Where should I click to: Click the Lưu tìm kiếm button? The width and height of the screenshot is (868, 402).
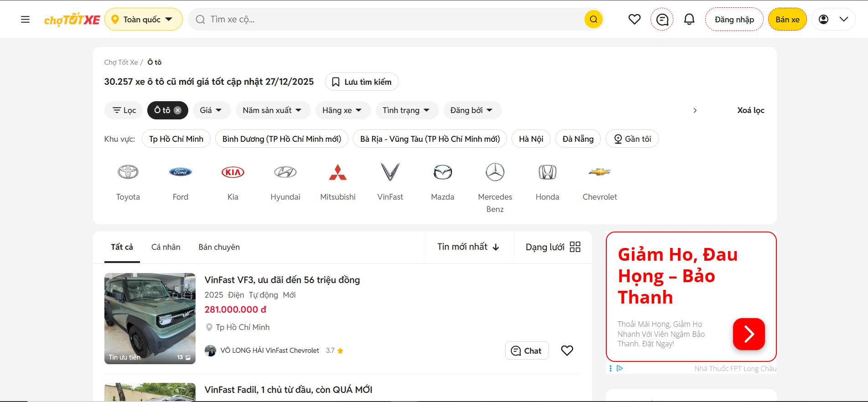362,82
